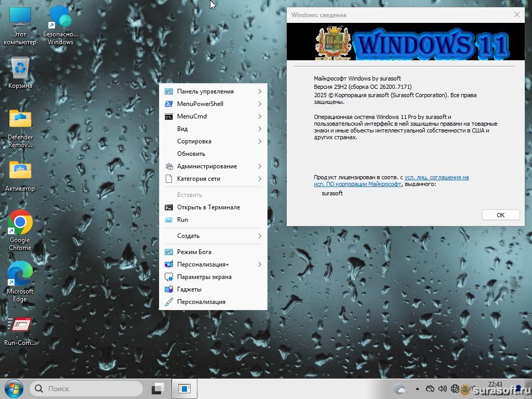
Task: Expand the 'Создать' submenu chevron
Action: (260, 236)
